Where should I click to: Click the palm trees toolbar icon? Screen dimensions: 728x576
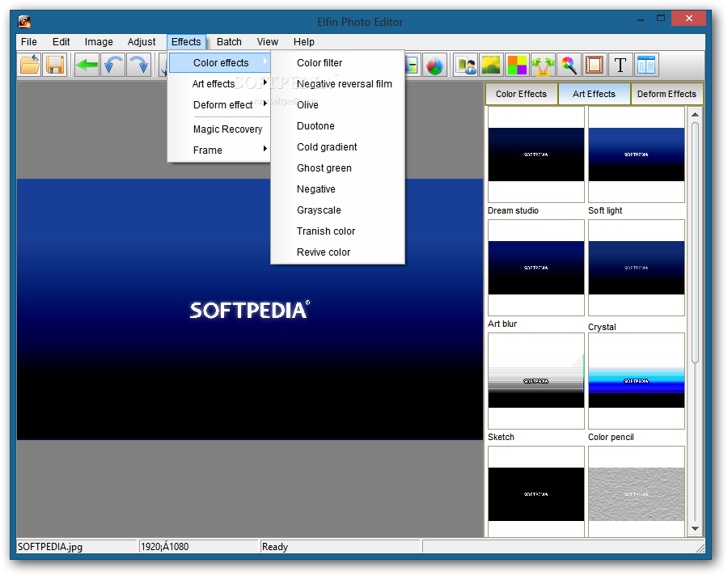point(543,65)
